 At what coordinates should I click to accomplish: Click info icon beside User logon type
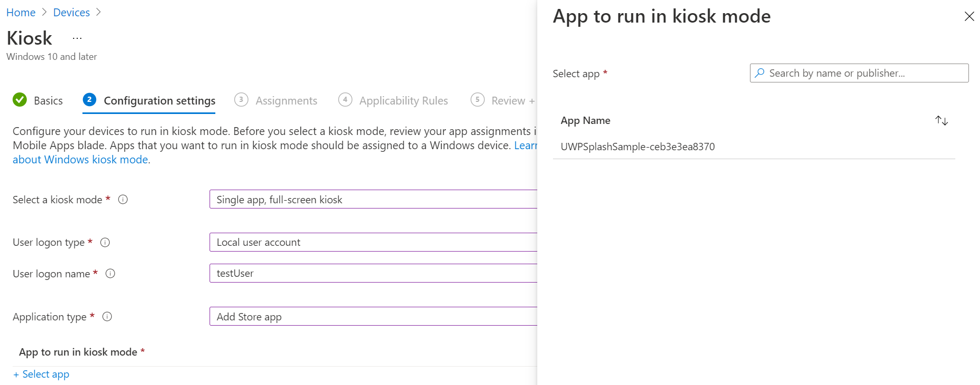105,242
